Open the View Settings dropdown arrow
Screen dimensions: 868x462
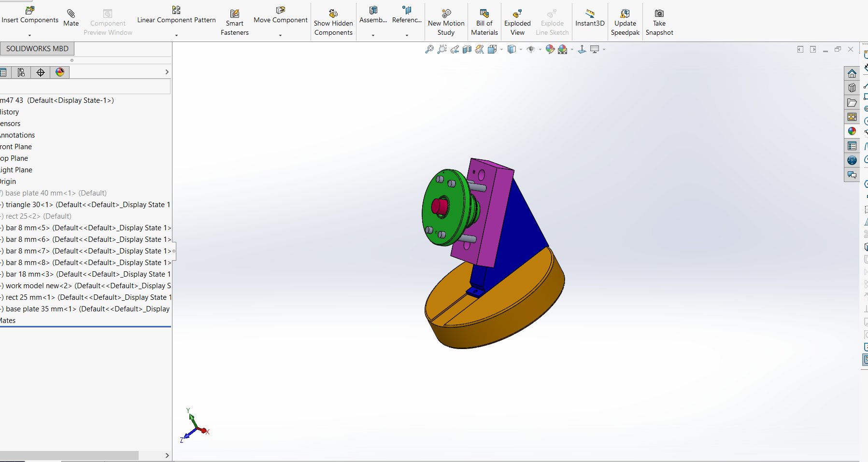coord(604,49)
